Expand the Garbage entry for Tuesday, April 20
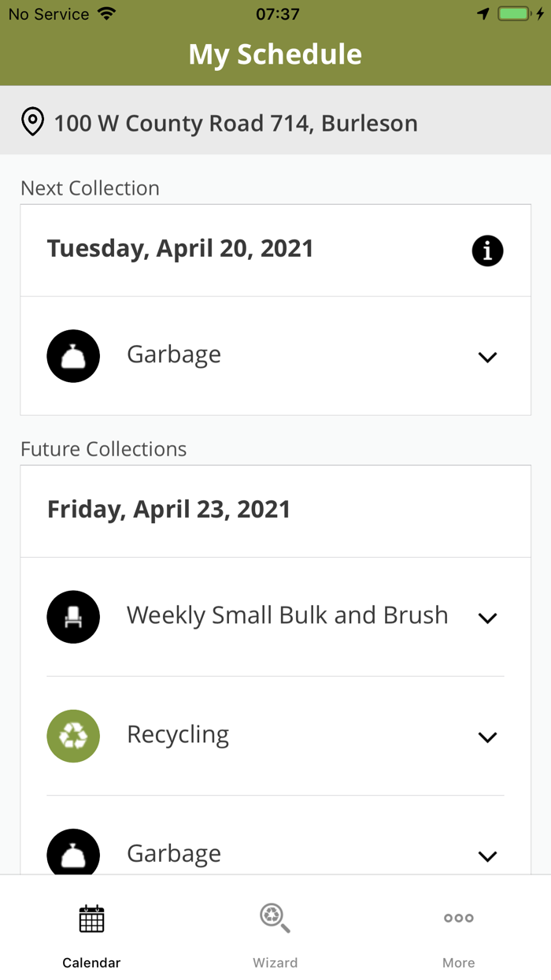Image resolution: width=551 pixels, height=980 pixels. [487, 356]
